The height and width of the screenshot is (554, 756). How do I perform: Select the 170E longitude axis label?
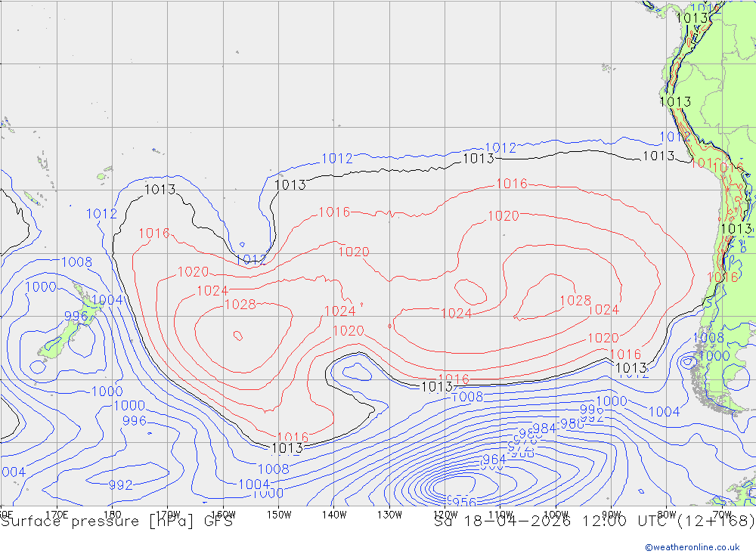pos(57,515)
